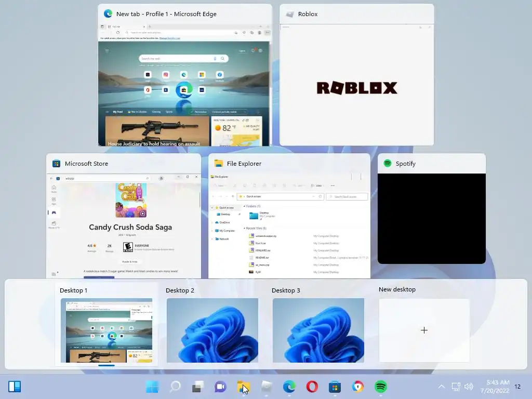Add a new desktop with plus tile
The image size is (532, 399).
coord(424,330)
